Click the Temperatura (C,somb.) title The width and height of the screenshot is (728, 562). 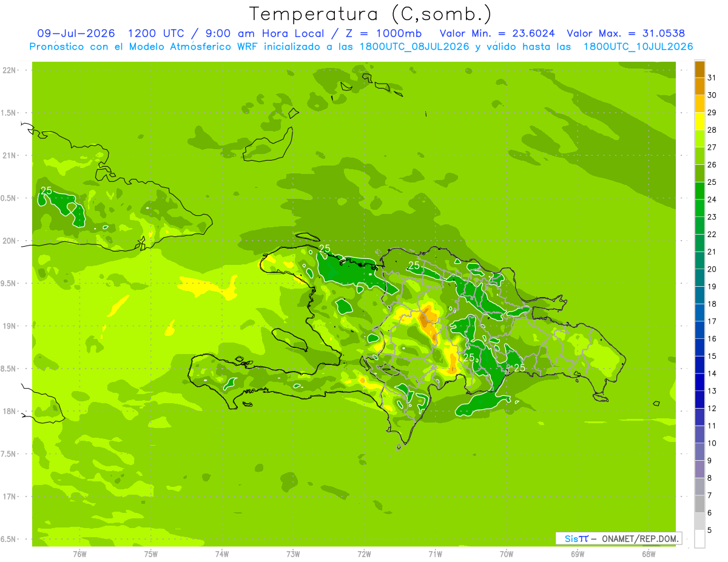[371, 13]
